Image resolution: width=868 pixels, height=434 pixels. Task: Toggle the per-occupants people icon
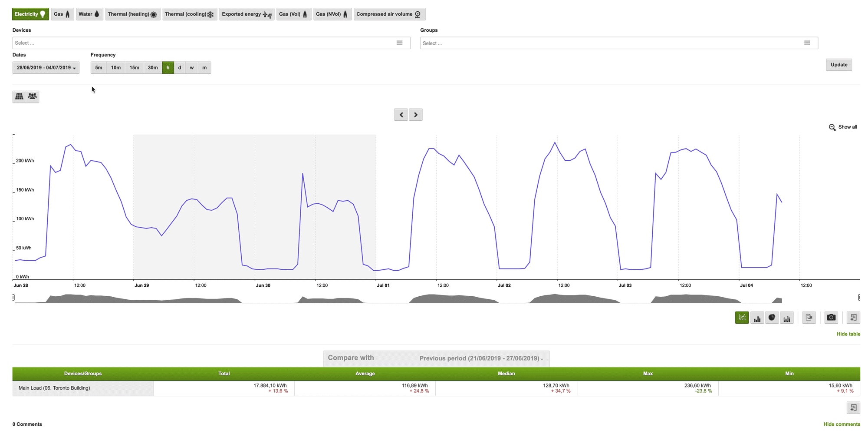[x=33, y=96]
